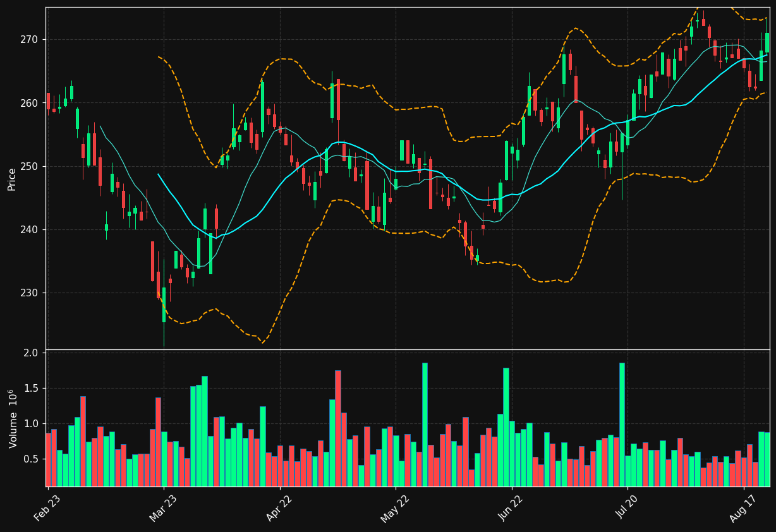Click the 1.5 volume axis label
Image resolution: width=776 pixels, height=532 pixels.
[x=32, y=388]
